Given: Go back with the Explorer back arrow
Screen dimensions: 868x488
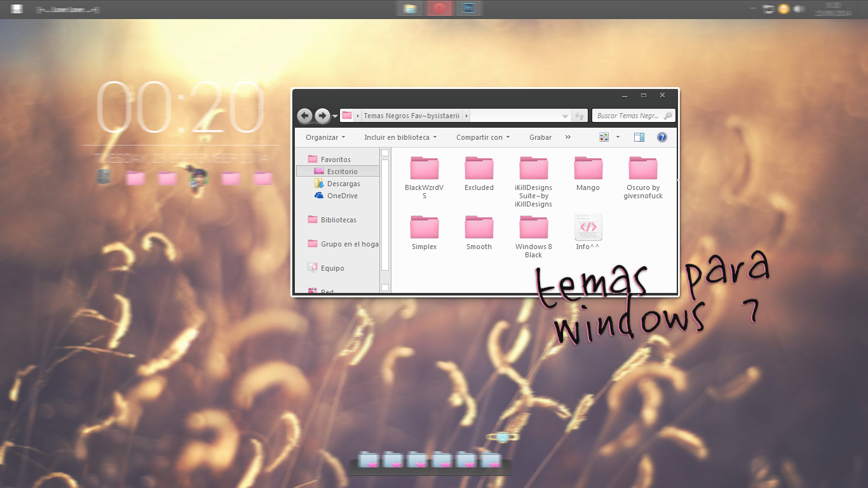Looking at the screenshot, I should [x=305, y=116].
